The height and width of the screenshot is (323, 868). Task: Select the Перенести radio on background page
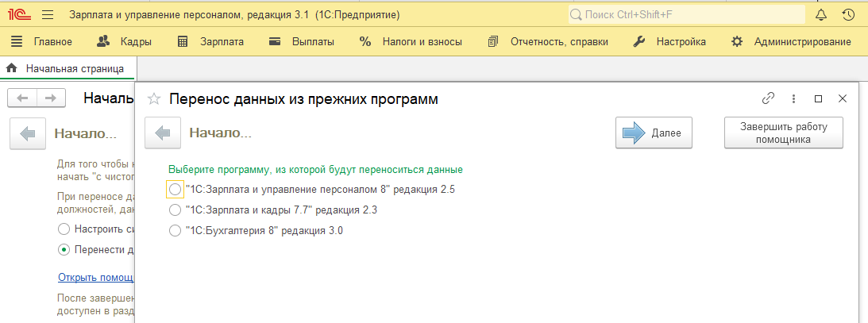point(64,250)
